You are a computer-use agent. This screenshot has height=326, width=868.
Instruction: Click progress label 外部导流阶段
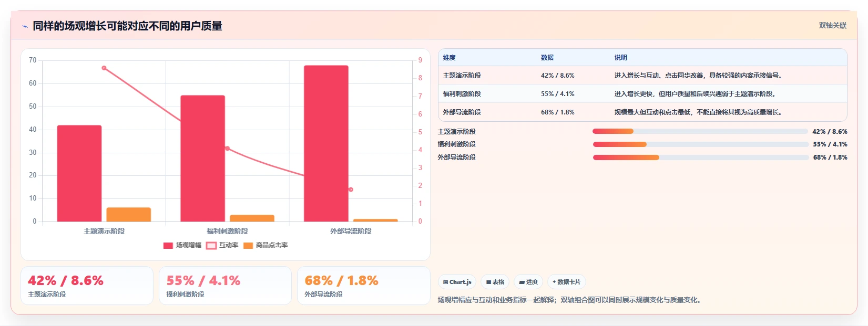[457, 157]
